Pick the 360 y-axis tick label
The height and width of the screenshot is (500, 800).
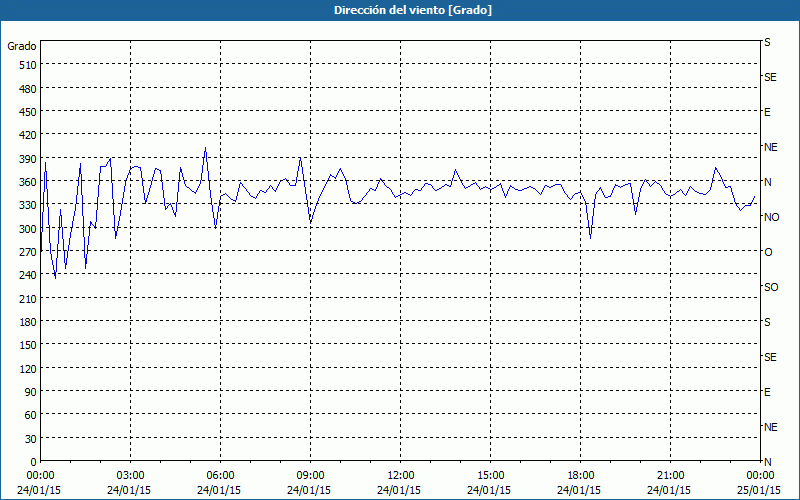pos(29,182)
